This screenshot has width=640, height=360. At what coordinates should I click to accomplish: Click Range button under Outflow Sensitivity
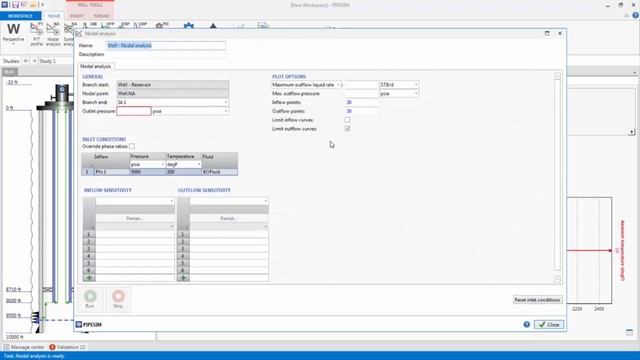229,218
